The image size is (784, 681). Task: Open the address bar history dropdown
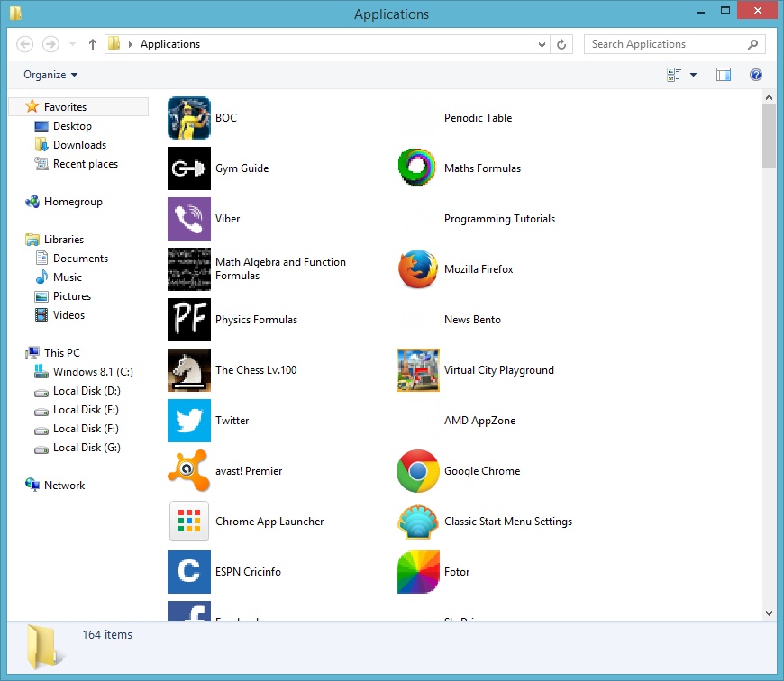click(542, 44)
